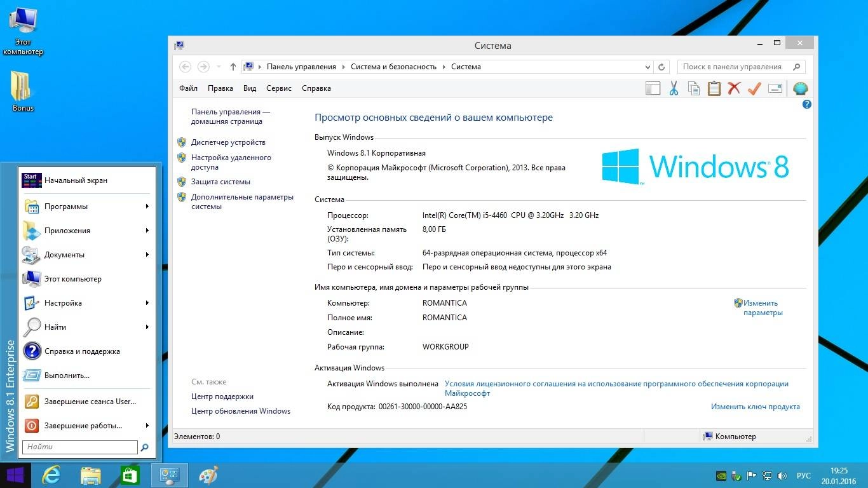Click Изменить ключ продукта link
Image resolution: width=868 pixels, height=488 pixels.
[755, 407]
